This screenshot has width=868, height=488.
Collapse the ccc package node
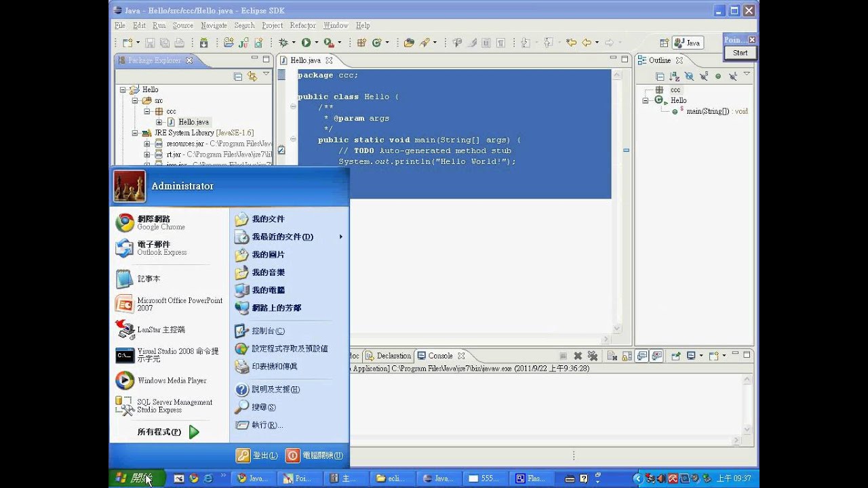[146, 111]
